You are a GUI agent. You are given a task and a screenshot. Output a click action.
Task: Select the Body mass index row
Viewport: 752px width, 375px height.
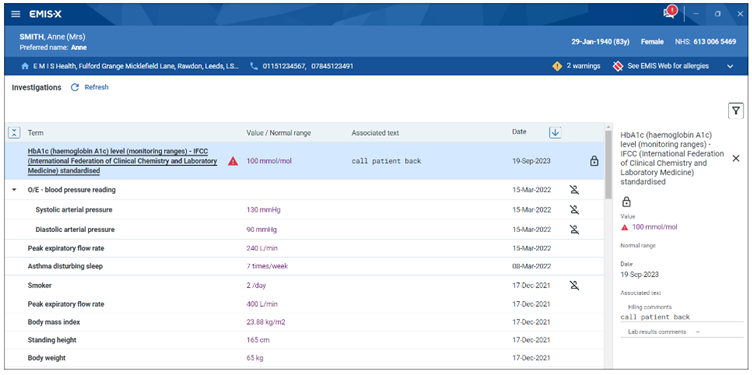305,322
